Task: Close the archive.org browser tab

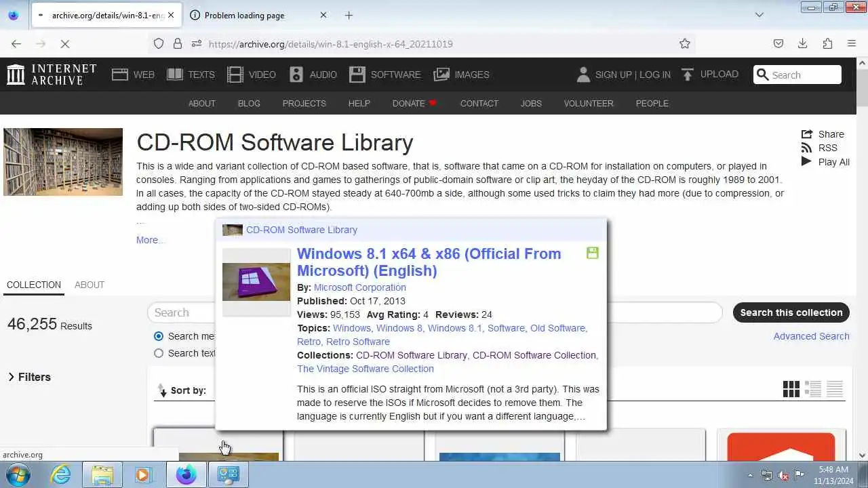Action: pos(171,15)
